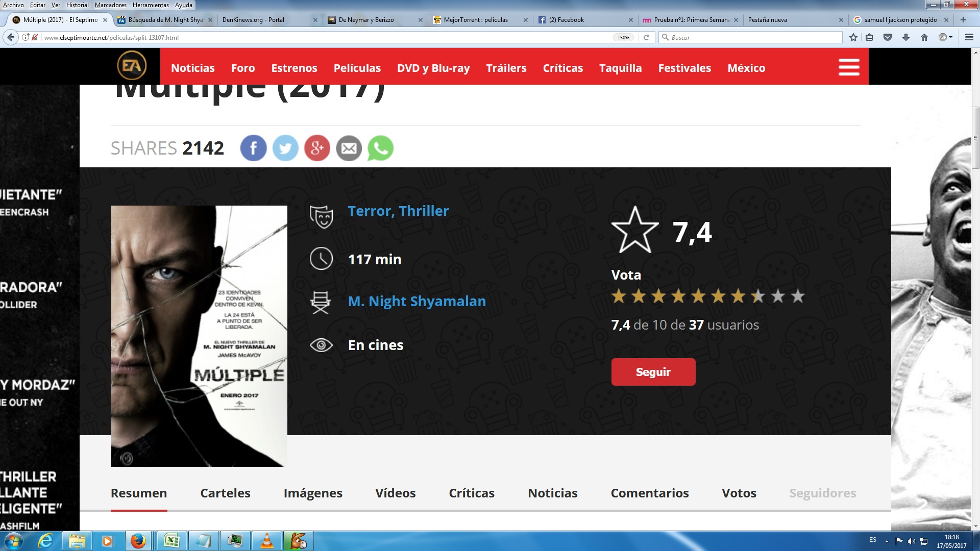Click the Múltiple movie poster
This screenshot has width=980, height=551.
(x=199, y=336)
